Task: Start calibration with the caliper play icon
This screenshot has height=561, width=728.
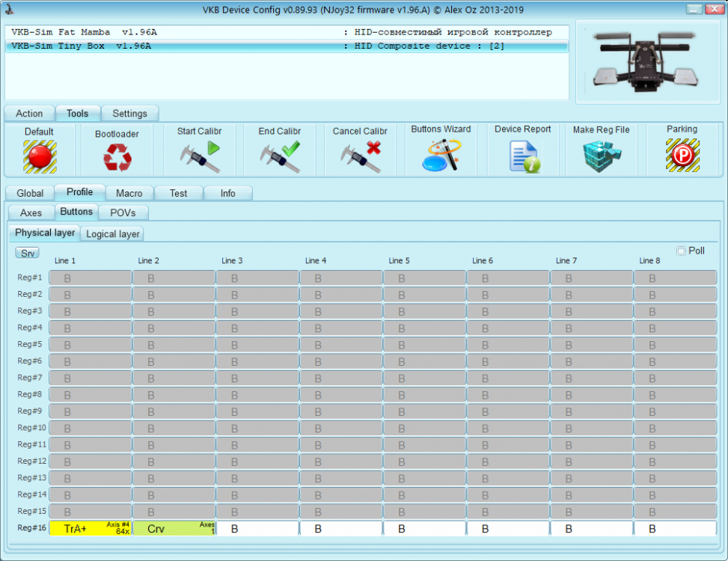Action: (200, 156)
